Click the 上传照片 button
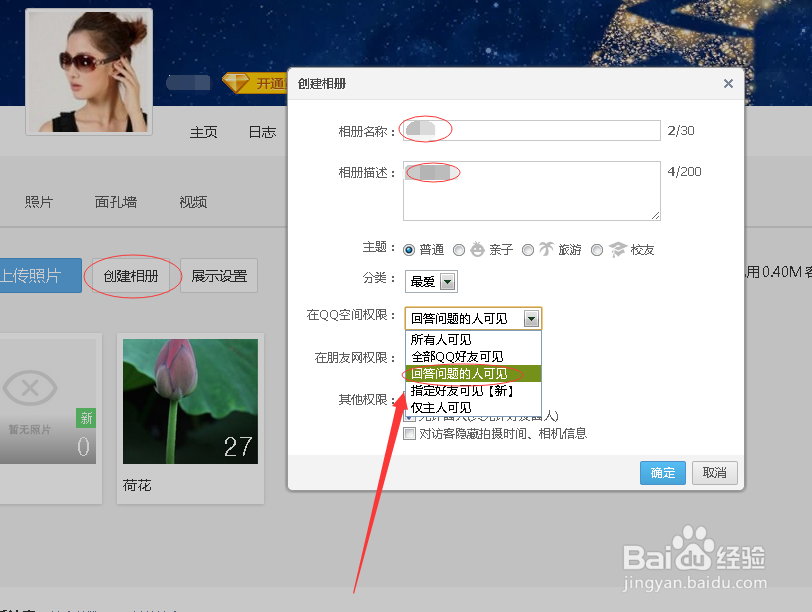Image resolution: width=812 pixels, height=612 pixels. click(40, 275)
